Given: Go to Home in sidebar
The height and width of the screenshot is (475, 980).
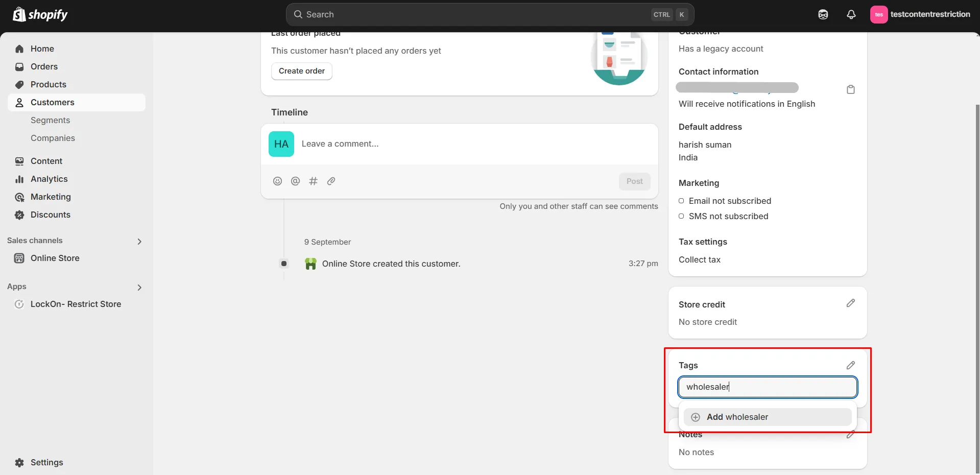Looking at the screenshot, I should click(x=77, y=49).
